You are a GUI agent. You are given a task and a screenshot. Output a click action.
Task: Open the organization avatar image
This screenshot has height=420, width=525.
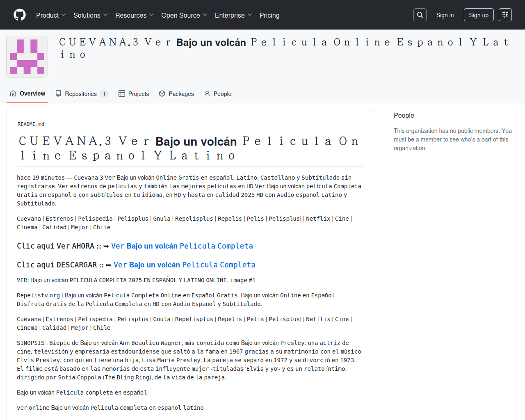[x=27, y=57]
